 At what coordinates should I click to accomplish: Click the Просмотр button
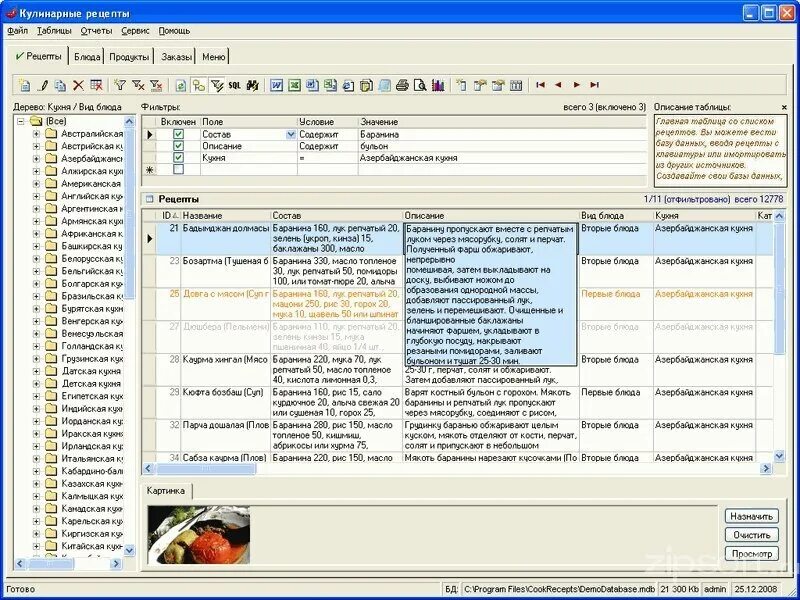pos(752,554)
